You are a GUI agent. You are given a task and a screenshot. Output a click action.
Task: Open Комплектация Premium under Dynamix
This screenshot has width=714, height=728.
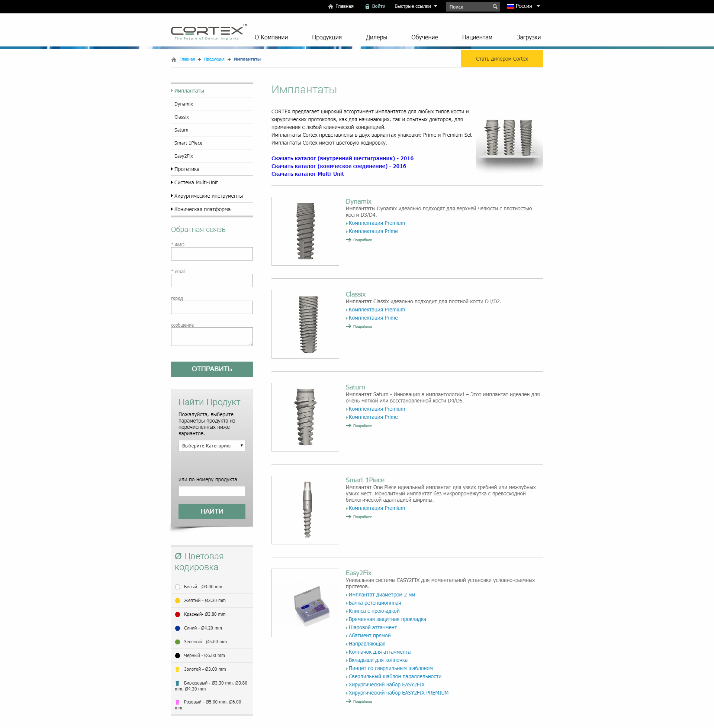tap(376, 223)
